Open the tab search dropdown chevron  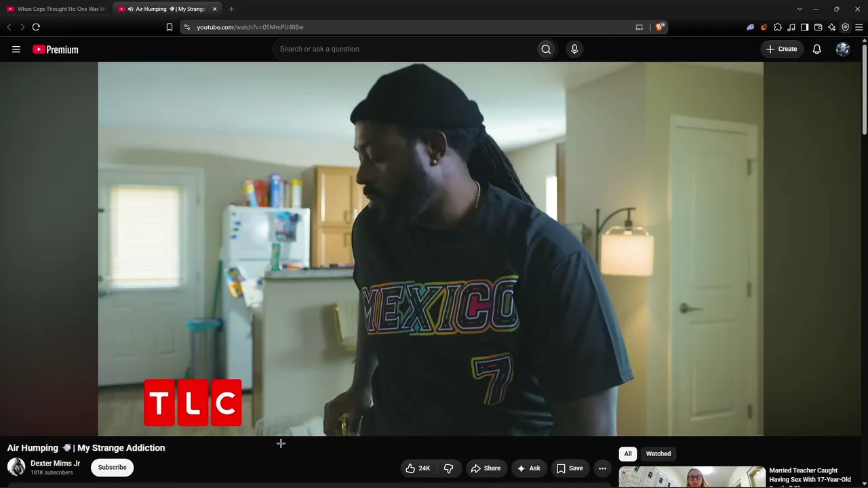pos(800,9)
